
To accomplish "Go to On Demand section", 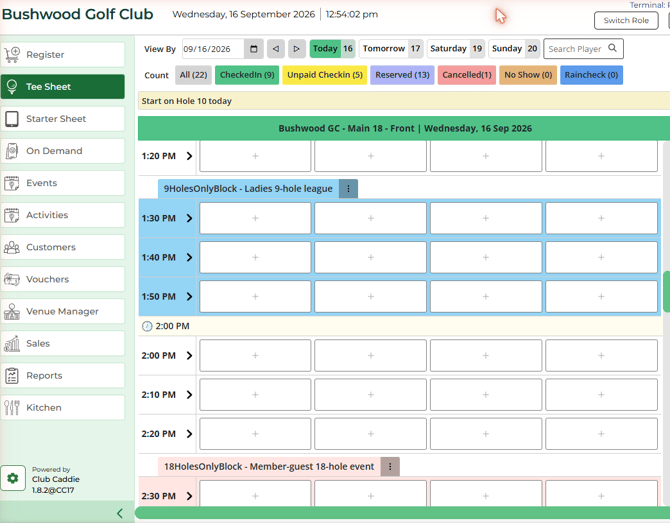I will click(63, 151).
